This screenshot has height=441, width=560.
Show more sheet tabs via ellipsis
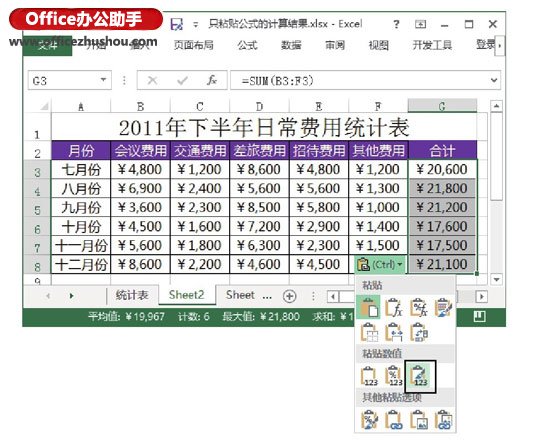[x=267, y=296]
